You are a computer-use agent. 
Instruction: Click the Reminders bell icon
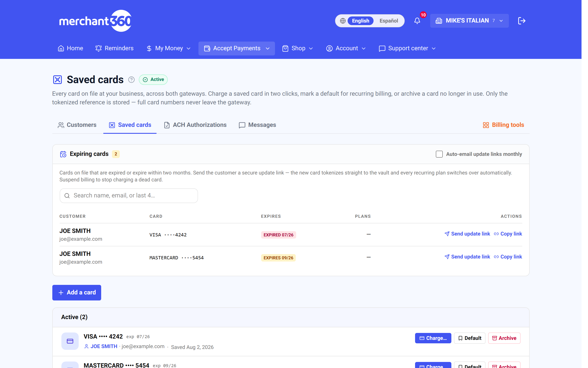(x=98, y=48)
